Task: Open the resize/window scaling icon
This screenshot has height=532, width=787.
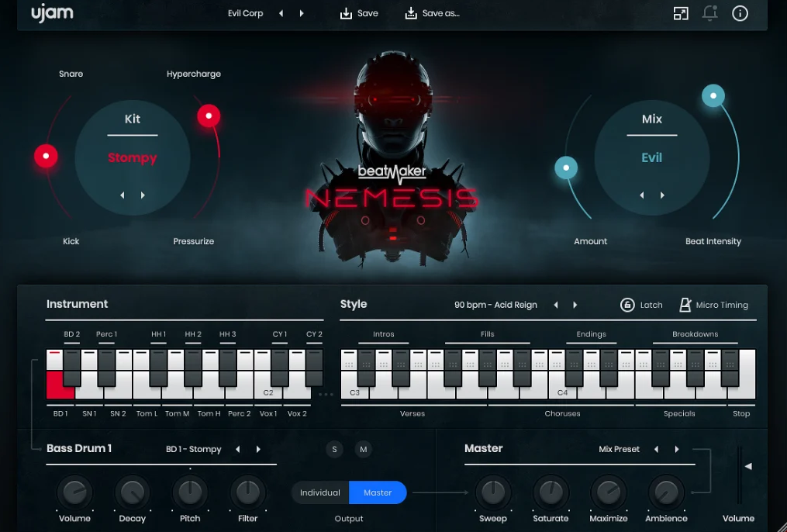Action: pyautogui.click(x=681, y=13)
